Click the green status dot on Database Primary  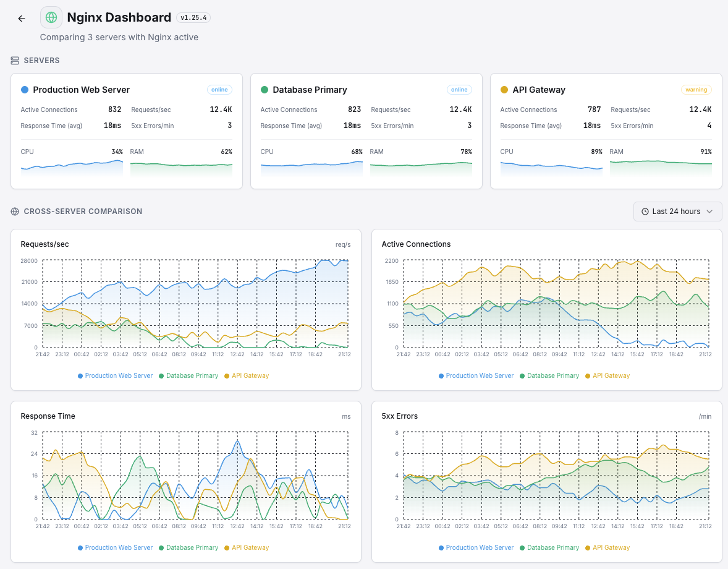click(x=263, y=90)
